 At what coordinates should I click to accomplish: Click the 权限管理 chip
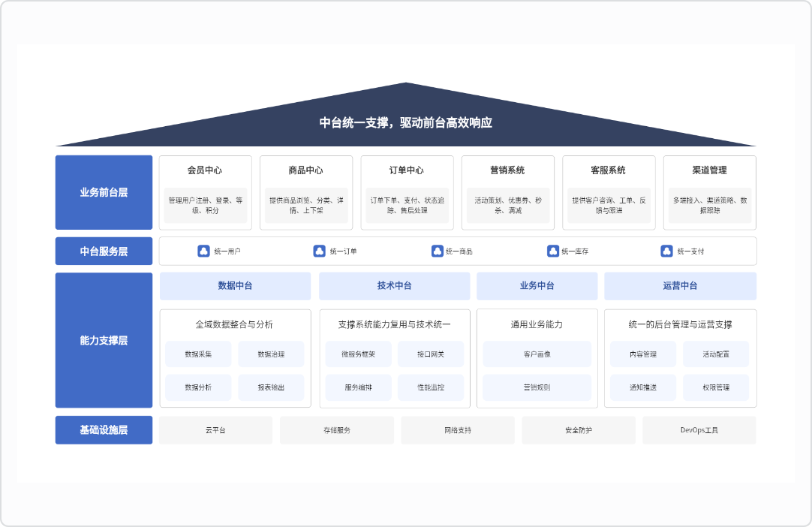(716, 387)
